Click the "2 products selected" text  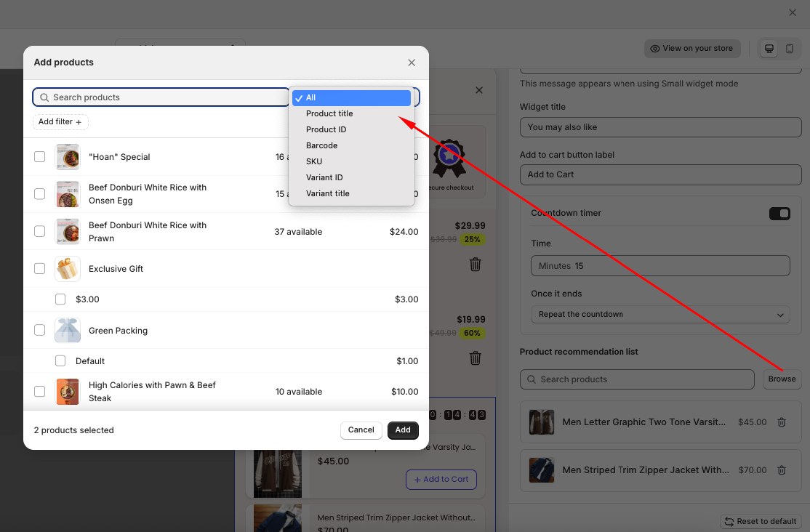[74, 430]
